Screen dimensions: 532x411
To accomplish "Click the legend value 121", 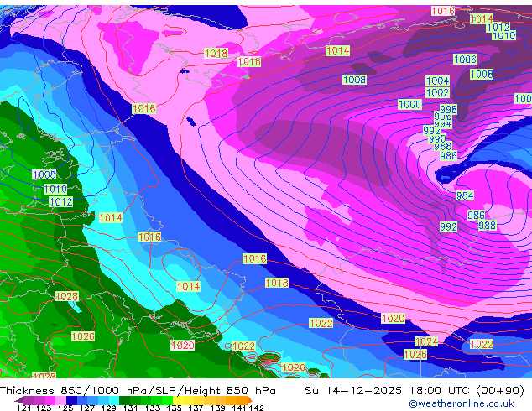I will pos(23,408).
